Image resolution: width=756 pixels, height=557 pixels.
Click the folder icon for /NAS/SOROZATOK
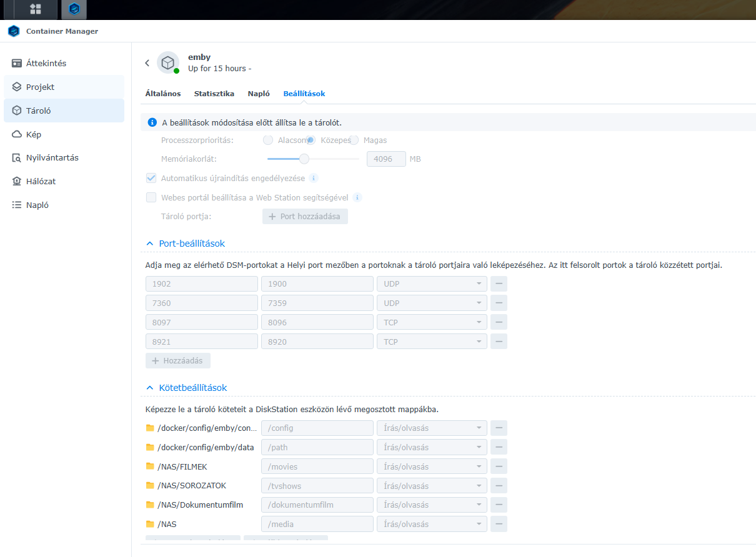pos(150,485)
